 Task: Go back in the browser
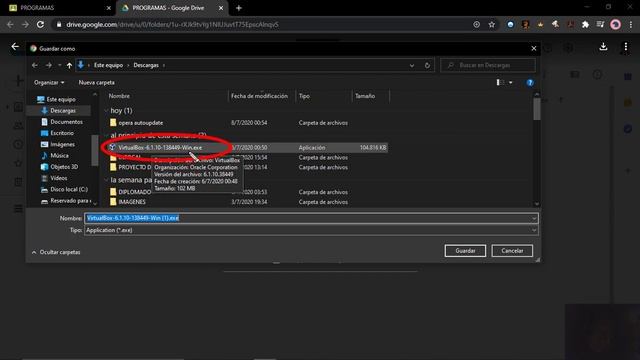(10, 24)
